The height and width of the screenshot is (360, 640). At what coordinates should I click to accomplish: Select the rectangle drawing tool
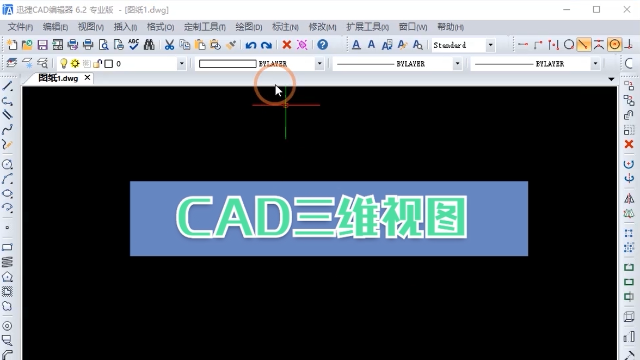point(7,247)
